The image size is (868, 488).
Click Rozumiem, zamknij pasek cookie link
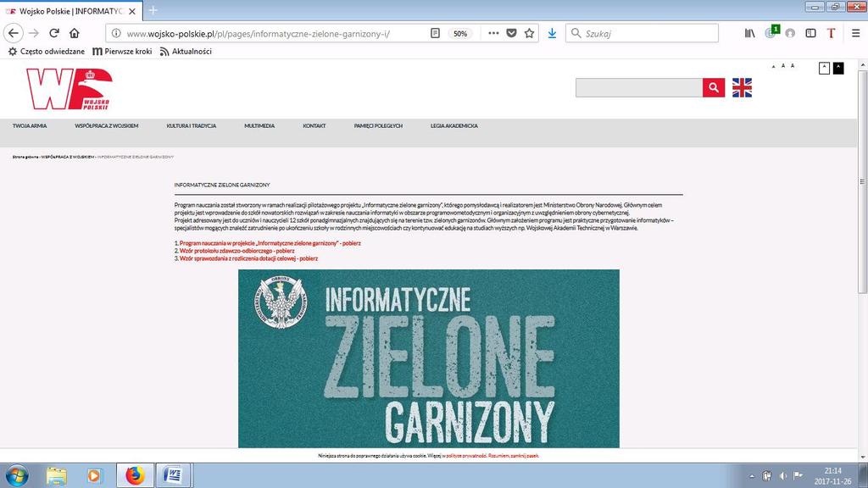pyautogui.click(x=513, y=456)
